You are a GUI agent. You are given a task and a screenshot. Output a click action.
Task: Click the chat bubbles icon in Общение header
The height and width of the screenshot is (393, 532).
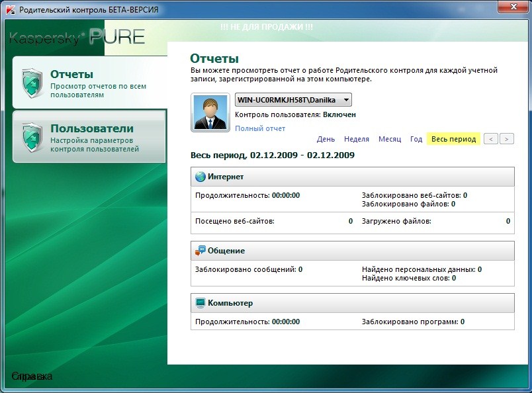click(200, 251)
